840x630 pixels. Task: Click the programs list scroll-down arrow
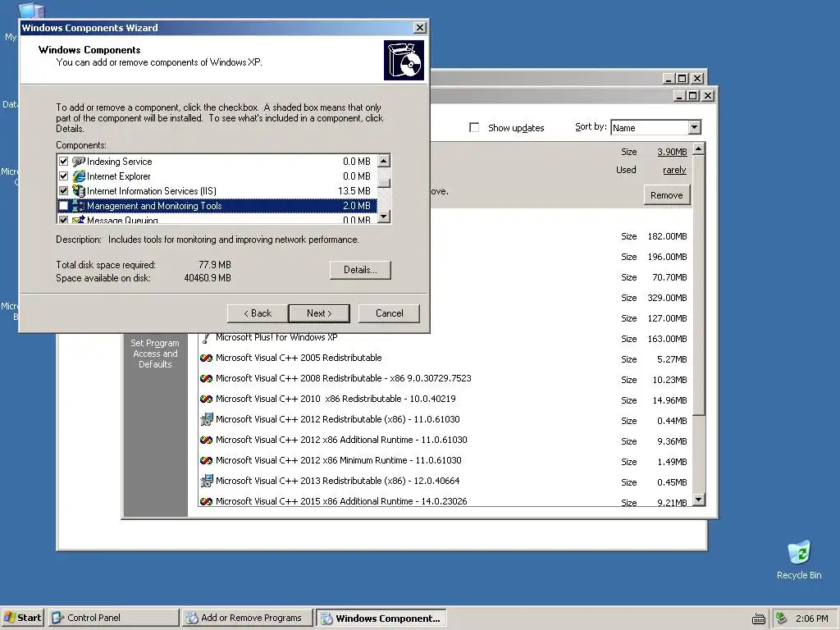698,500
